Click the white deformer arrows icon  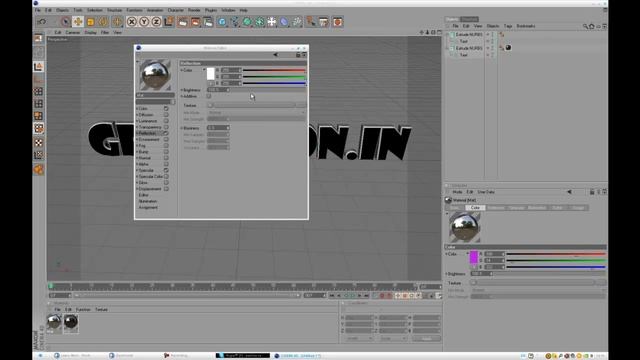(272, 22)
